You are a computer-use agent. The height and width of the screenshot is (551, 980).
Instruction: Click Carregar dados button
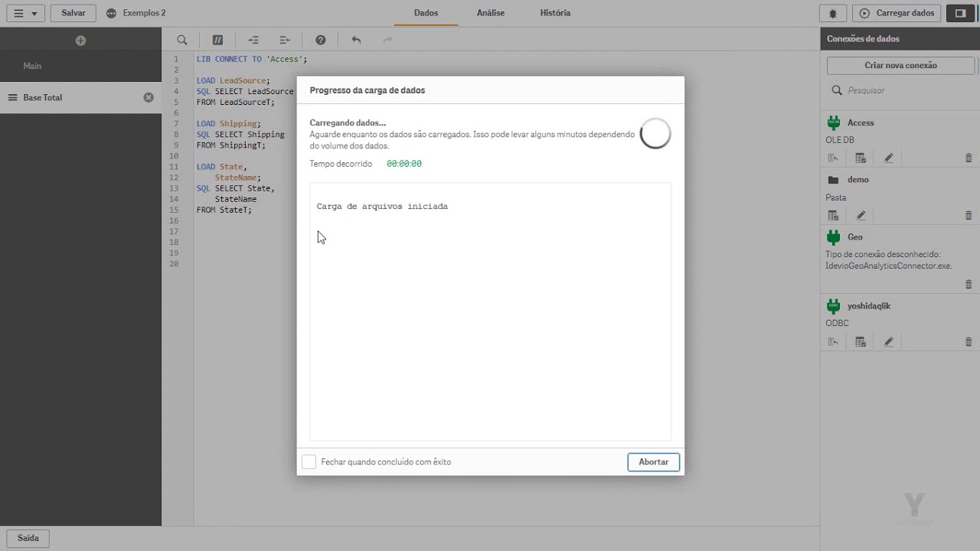click(x=897, y=13)
